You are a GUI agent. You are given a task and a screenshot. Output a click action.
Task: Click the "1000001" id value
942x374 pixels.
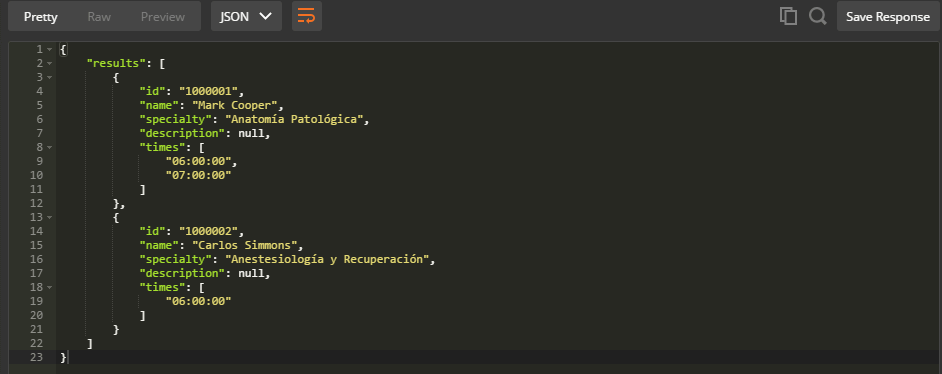[x=208, y=91]
